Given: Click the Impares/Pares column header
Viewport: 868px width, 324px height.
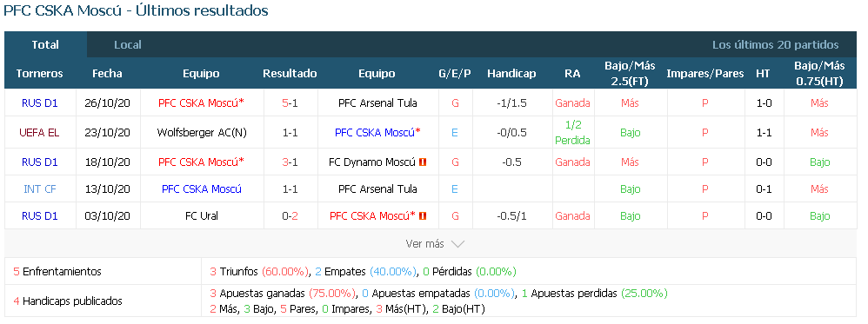Looking at the screenshot, I should (x=704, y=73).
